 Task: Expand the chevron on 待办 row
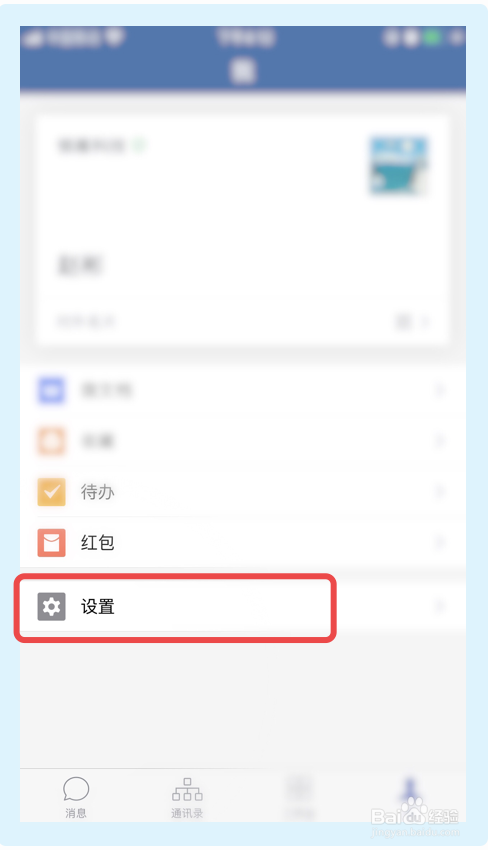click(441, 492)
